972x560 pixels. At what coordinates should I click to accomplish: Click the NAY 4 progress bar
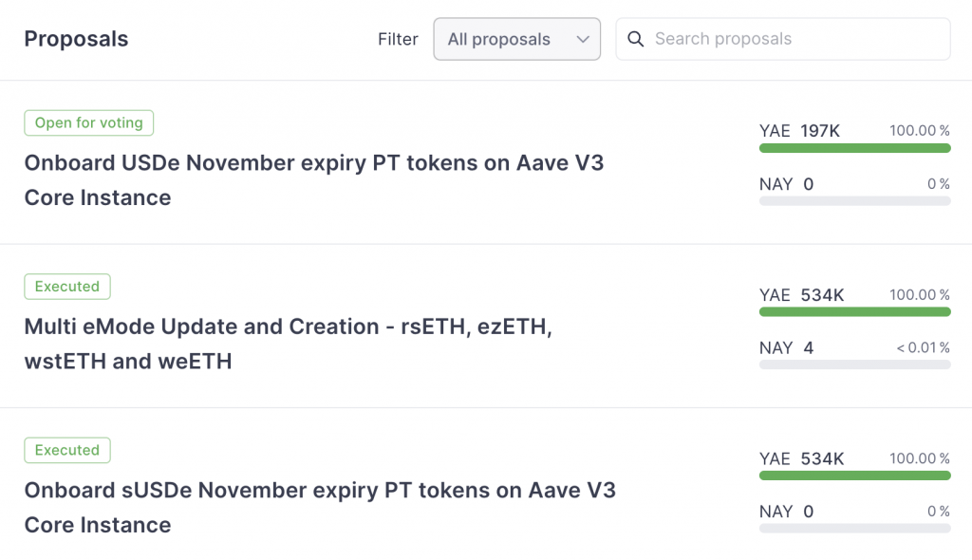pos(855,364)
